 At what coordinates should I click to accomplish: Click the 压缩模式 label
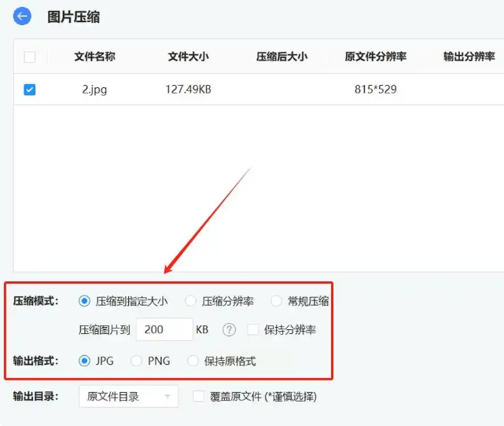[x=35, y=301]
